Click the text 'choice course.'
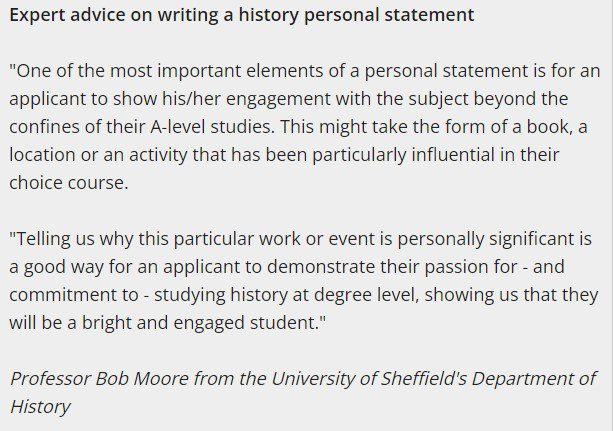 tap(69, 183)
